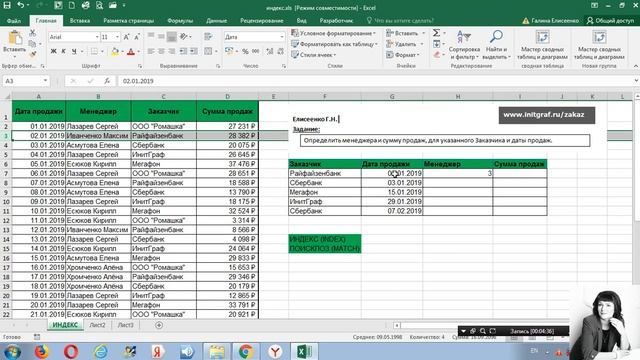Open the Arial font name dropdown
The height and width of the screenshot is (360, 640).
[97, 37]
